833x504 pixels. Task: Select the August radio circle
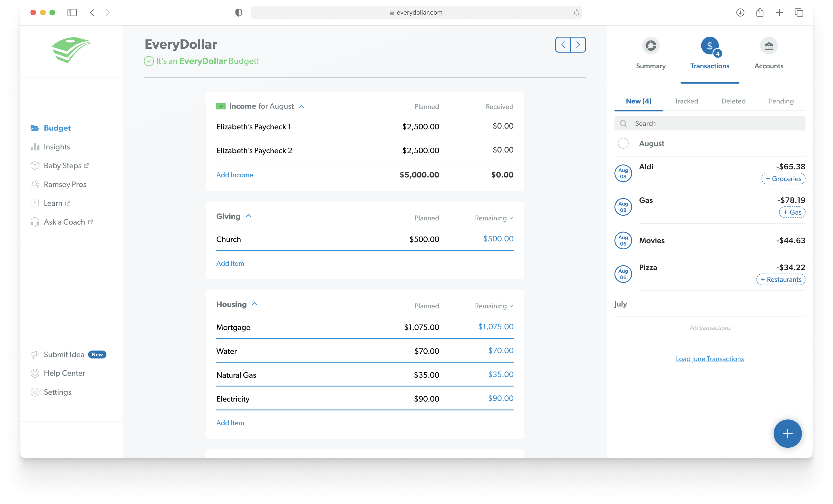pos(623,143)
